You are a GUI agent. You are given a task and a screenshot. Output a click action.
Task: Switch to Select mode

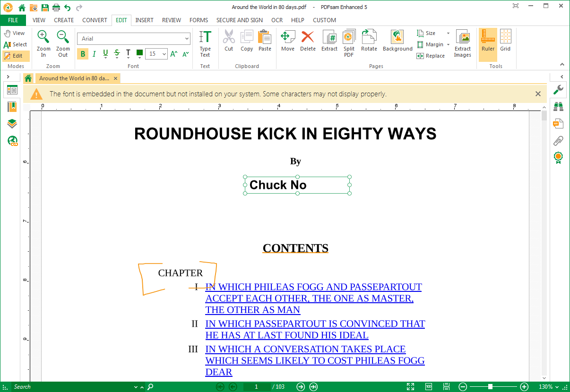tap(16, 44)
